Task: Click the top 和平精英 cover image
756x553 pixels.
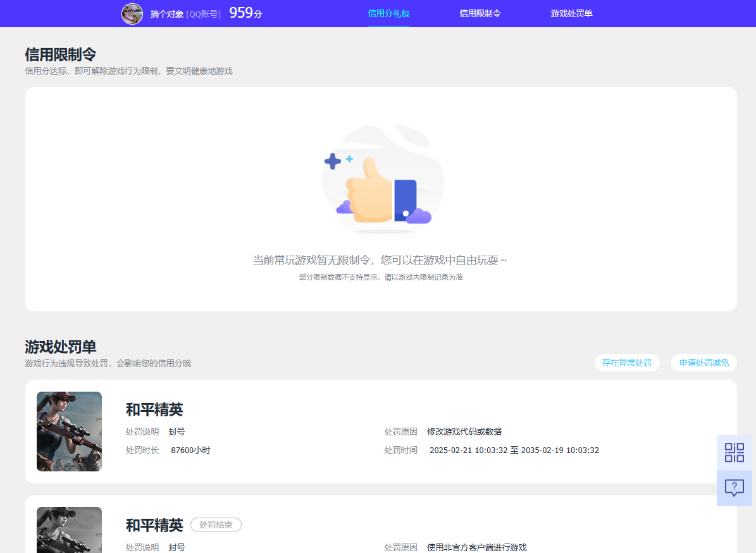Action: tap(69, 432)
